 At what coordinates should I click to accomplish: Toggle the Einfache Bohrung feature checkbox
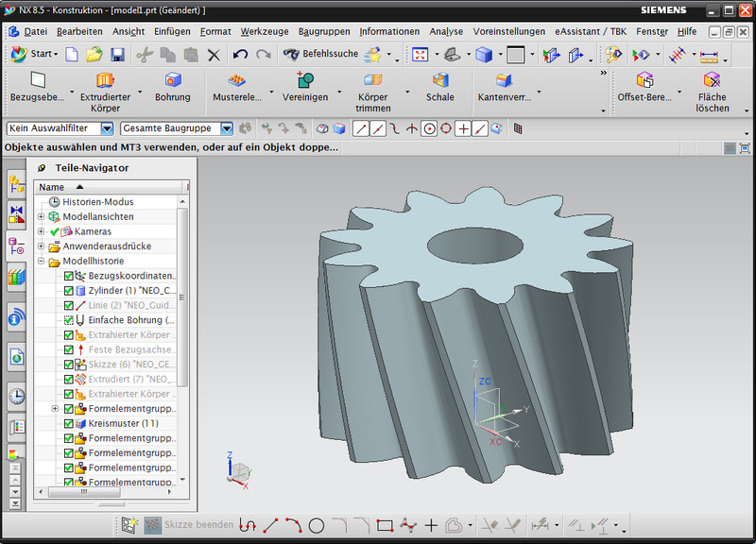coord(69,320)
